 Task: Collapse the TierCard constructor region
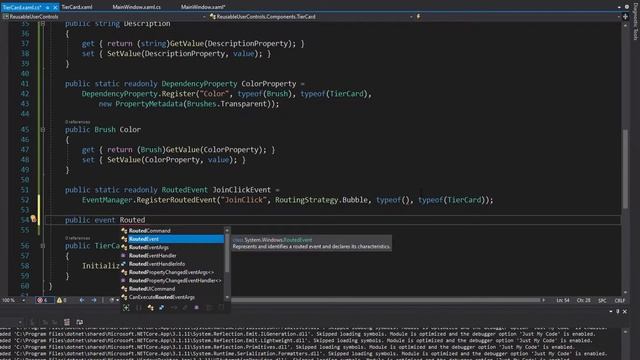(x=43, y=246)
